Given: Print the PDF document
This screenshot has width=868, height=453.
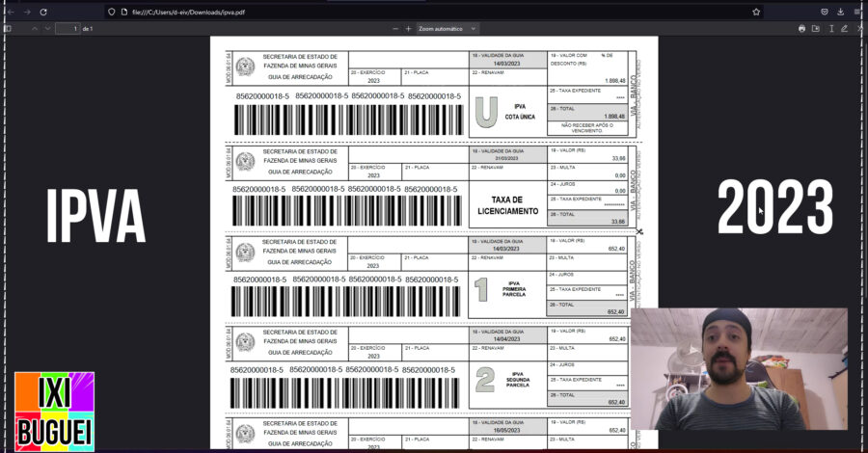Looking at the screenshot, I should [801, 29].
